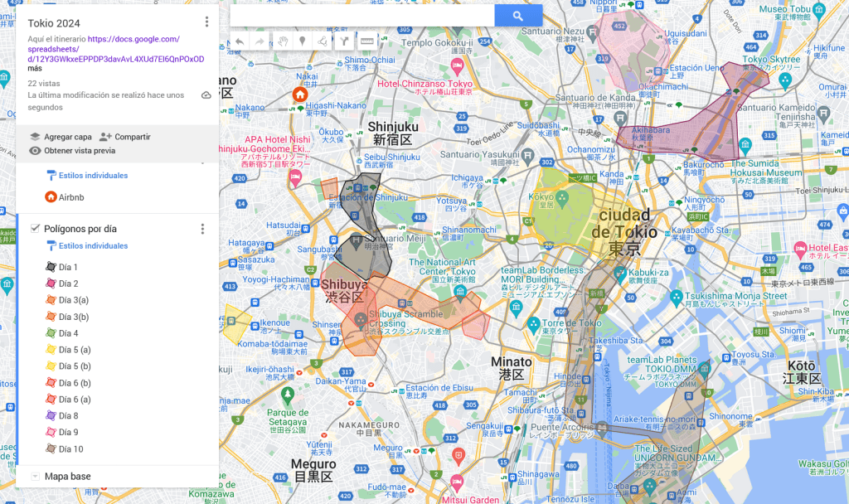Click the blue search magnifier button
Viewport: 849px width, 504px height.
tap(518, 16)
